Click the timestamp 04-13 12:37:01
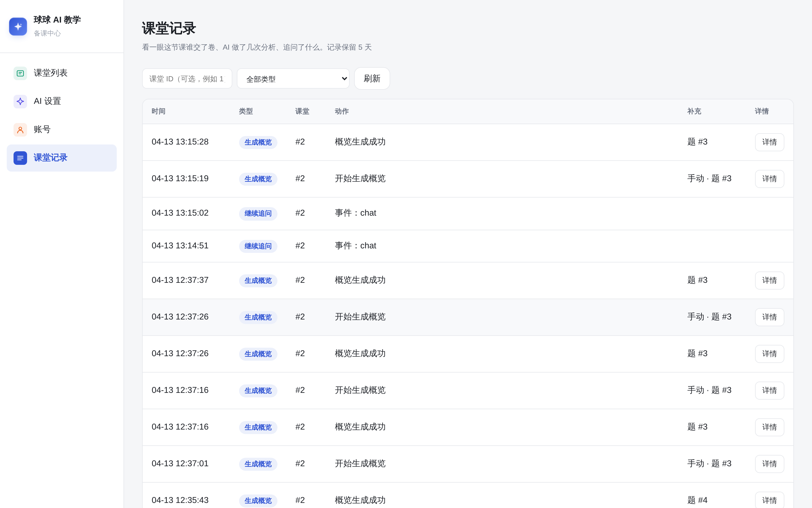The width and height of the screenshot is (812, 508). [180, 464]
